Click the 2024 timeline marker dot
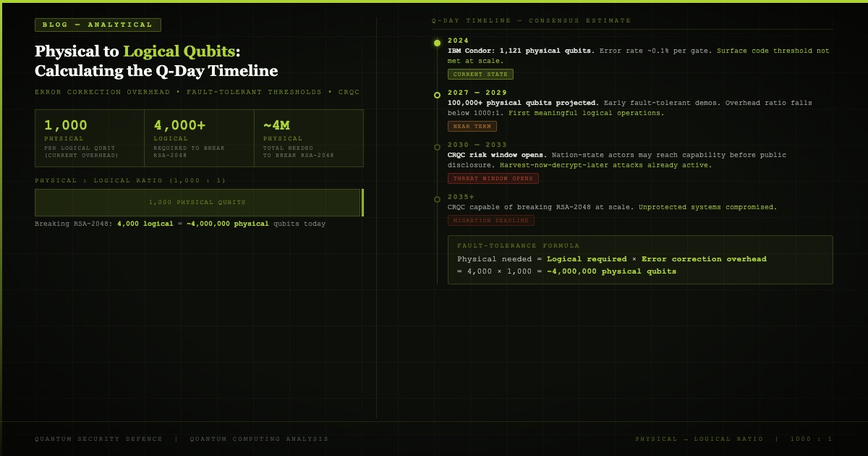This screenshot has height=456, width=868. click(437, 43)
